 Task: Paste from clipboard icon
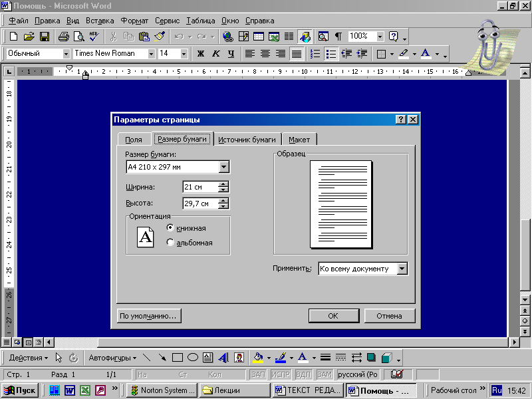point(144,37)
